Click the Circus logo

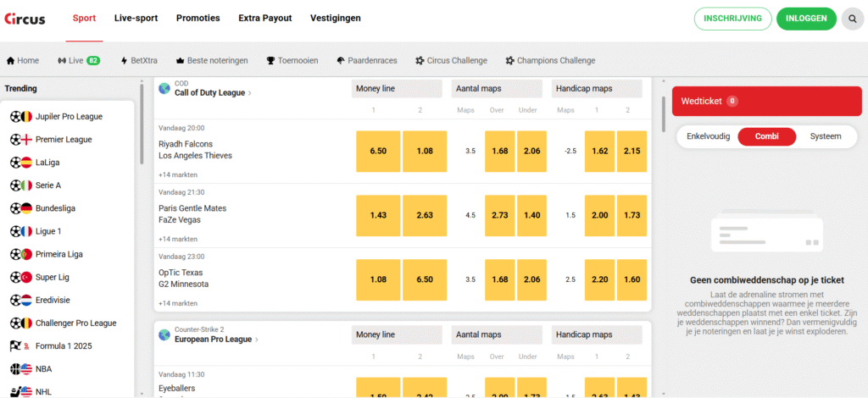[x=25, y=18]
